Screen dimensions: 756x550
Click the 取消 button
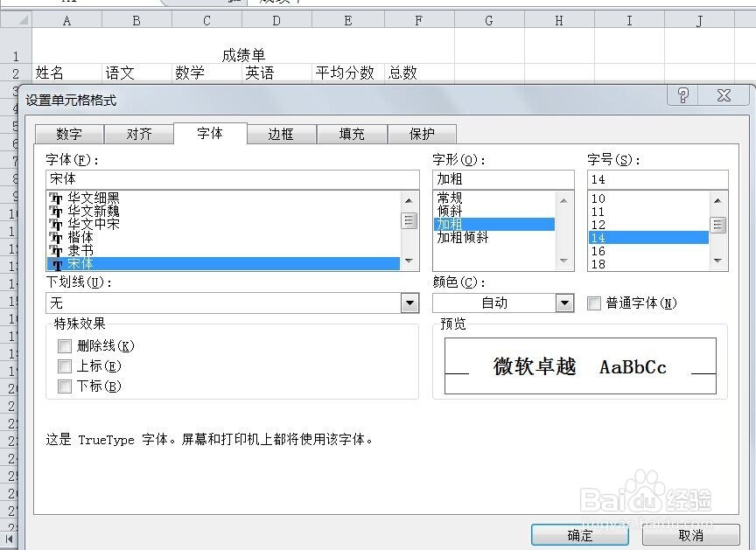coord(691,535)
